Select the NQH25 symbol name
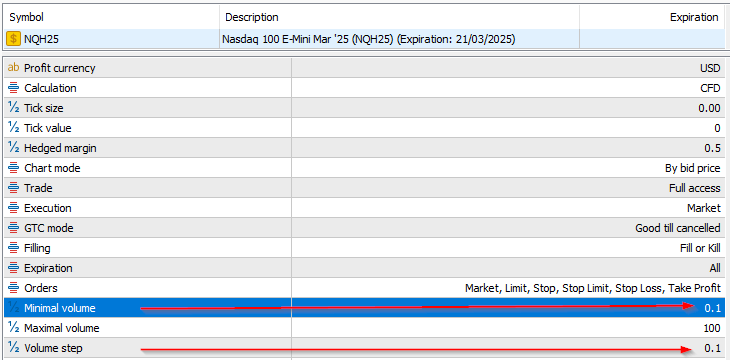The image size is (730, 360). tap(41, 40)
